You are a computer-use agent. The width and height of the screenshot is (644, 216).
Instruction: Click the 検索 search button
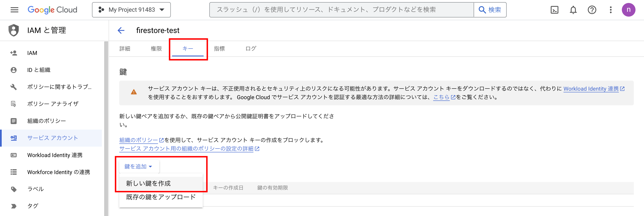[x=490, y=10]
